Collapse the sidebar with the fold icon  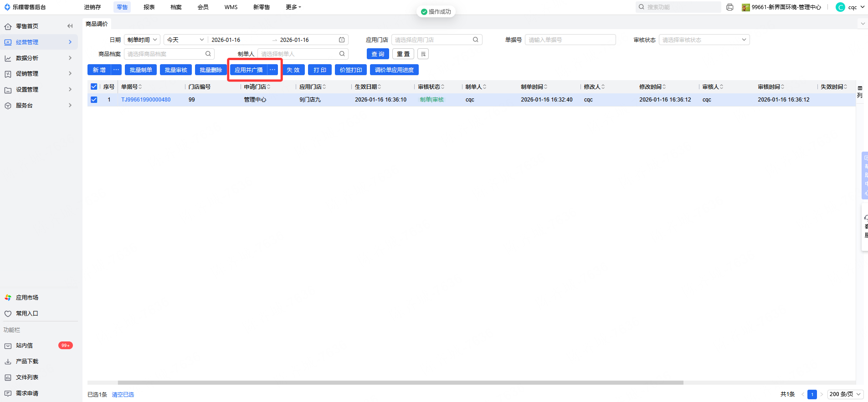(x=70, y=26)
